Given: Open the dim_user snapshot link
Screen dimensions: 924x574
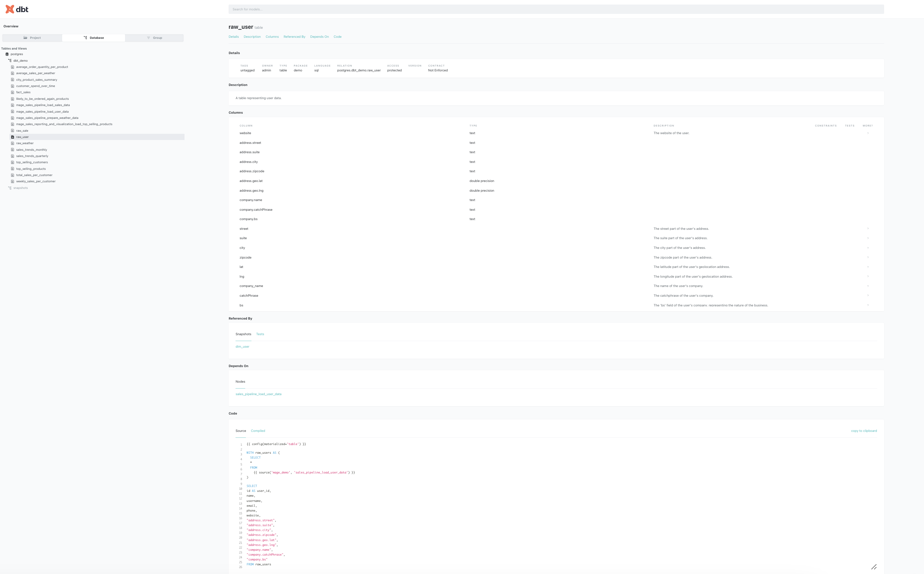Looking at the screenshot, I should (x=242, y=347).
